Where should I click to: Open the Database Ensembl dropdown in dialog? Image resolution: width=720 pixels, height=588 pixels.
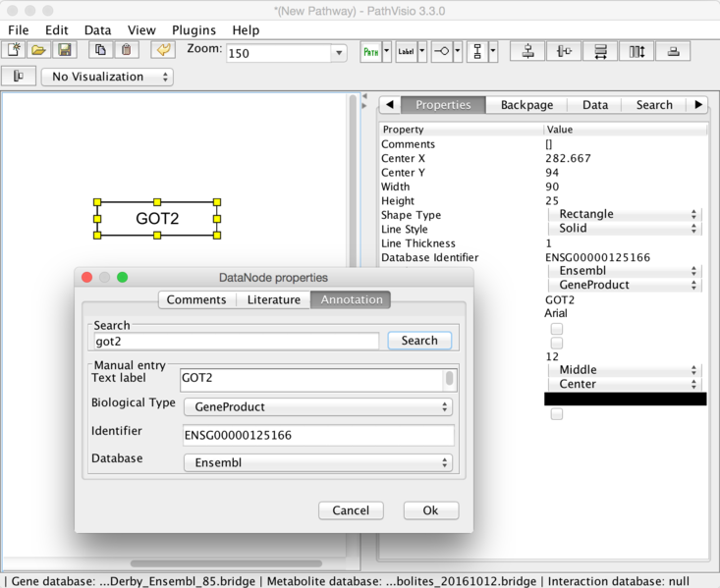317,462
